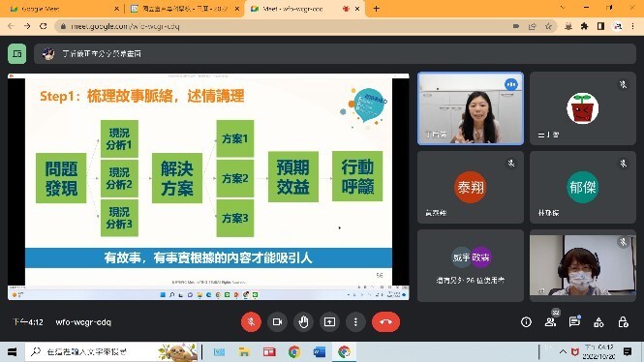Viewport: 644px width, 362px height.
Task: Click the share page icon in address bar
Action: point(533,26)
